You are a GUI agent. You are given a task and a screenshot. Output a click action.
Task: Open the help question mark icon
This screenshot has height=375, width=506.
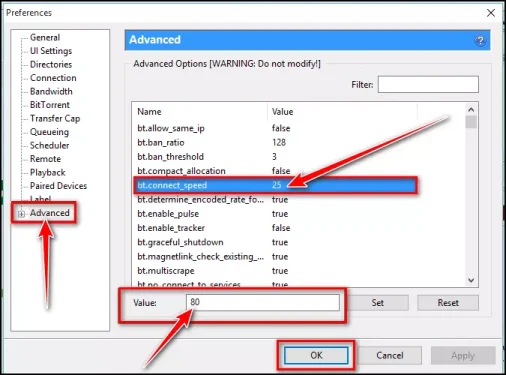pos(480,41)
